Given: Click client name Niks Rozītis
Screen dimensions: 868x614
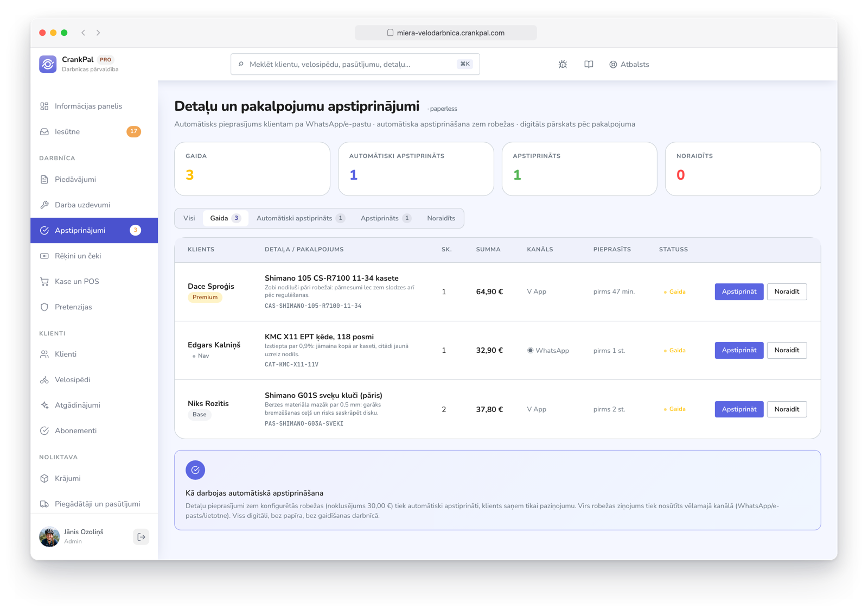Looking at the screenshot, I should 208,404.
